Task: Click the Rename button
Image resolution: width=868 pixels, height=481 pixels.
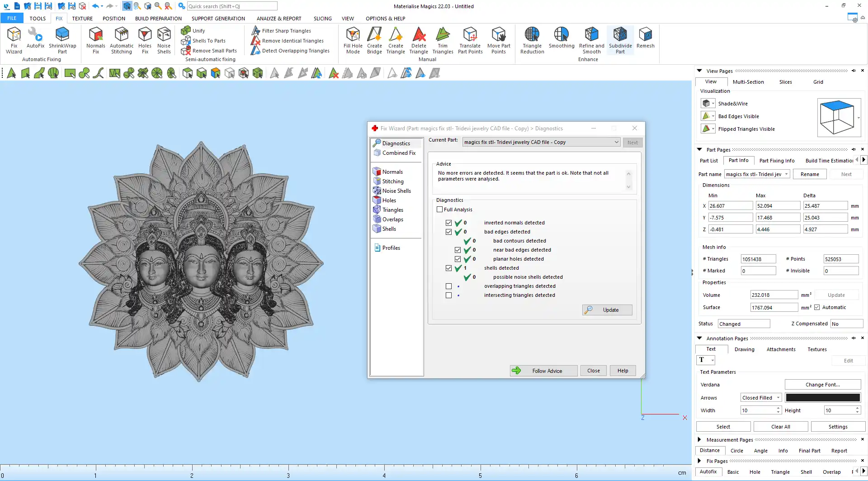Action: (810, 174)
